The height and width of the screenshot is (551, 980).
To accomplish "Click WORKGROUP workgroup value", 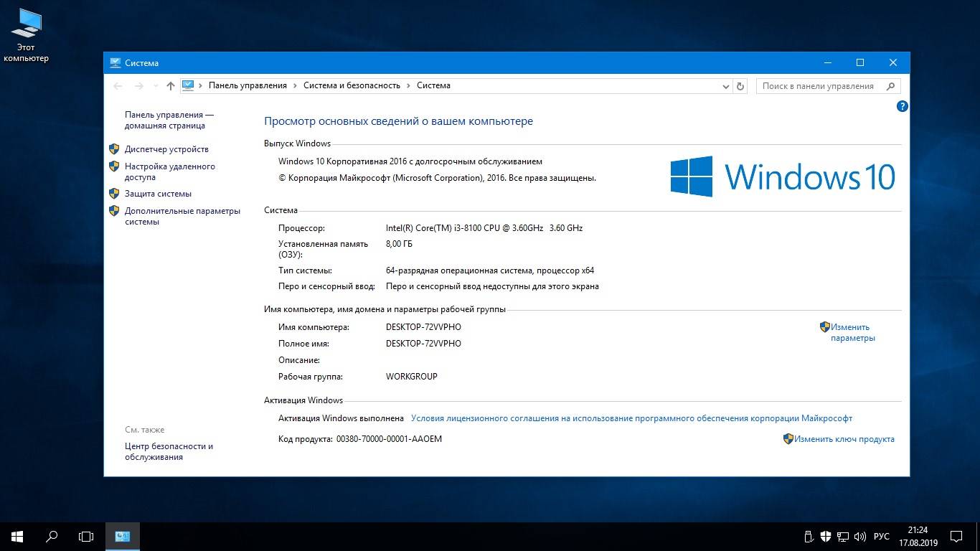I will (x=412, y=377).
